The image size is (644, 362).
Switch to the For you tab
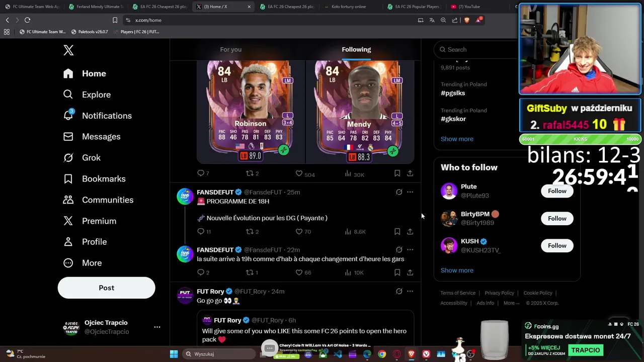[x=230, y=49]
